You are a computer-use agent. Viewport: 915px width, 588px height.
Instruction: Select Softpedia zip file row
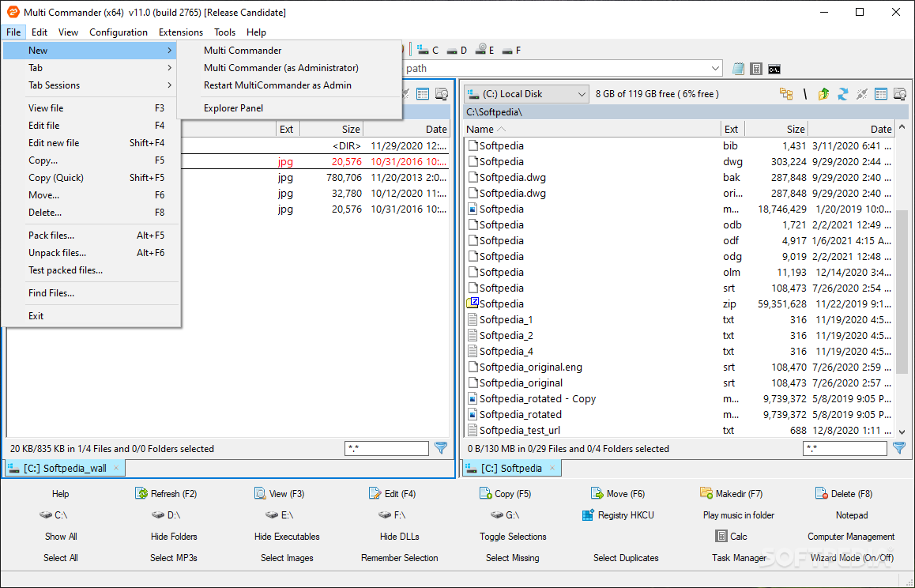680,303
